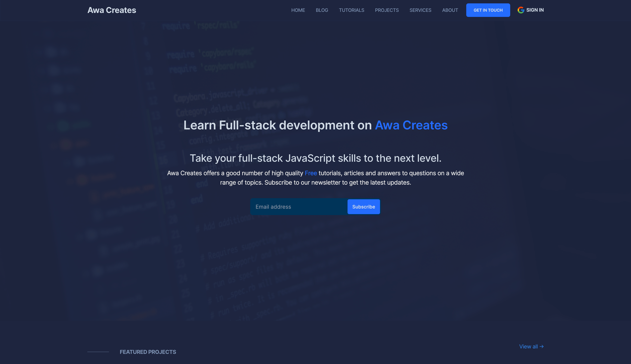Click the GET IN TOUCH button
This screenshot has height=364, width=631.
(488, 10)
